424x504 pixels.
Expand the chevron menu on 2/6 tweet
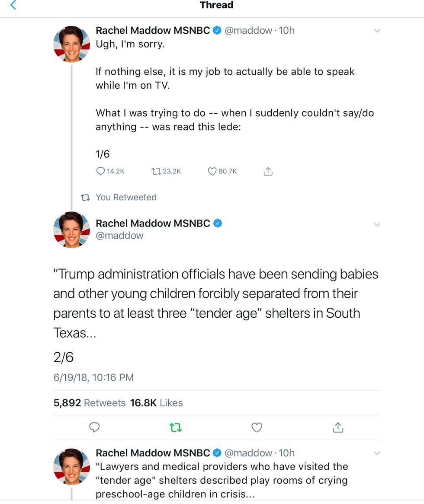[377, 224]
